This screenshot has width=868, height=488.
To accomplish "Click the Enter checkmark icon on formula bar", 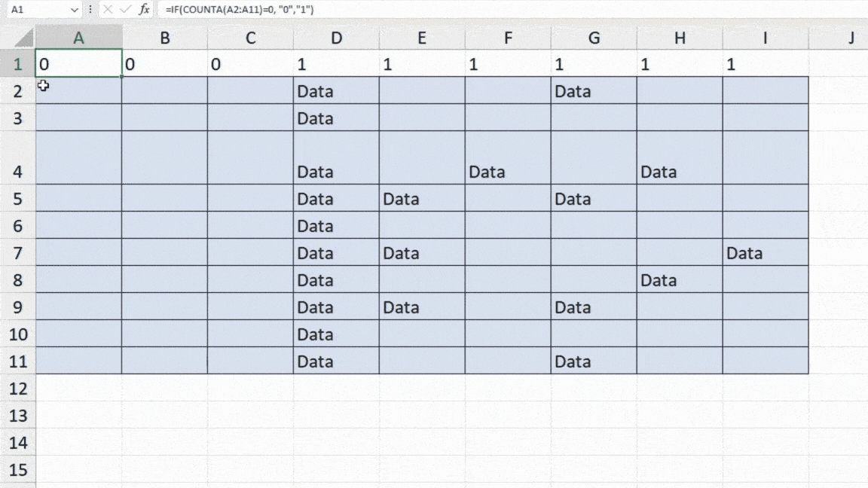I will click(x=125, y=10).
